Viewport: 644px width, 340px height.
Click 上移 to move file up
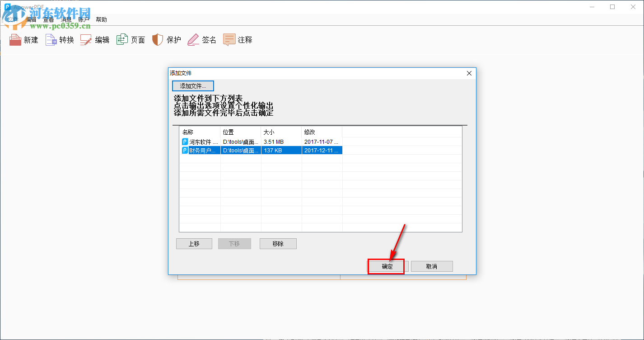(x=194, y=243)
